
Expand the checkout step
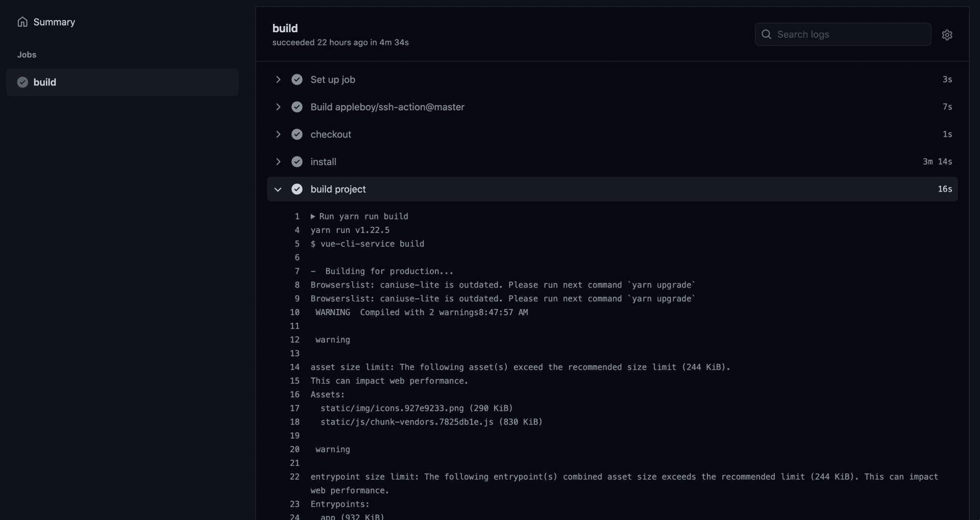pos(278,134)
